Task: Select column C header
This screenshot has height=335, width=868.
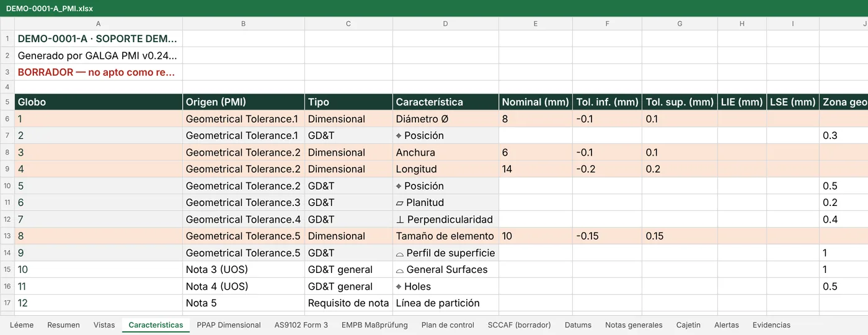Action: tap(348, 24)
